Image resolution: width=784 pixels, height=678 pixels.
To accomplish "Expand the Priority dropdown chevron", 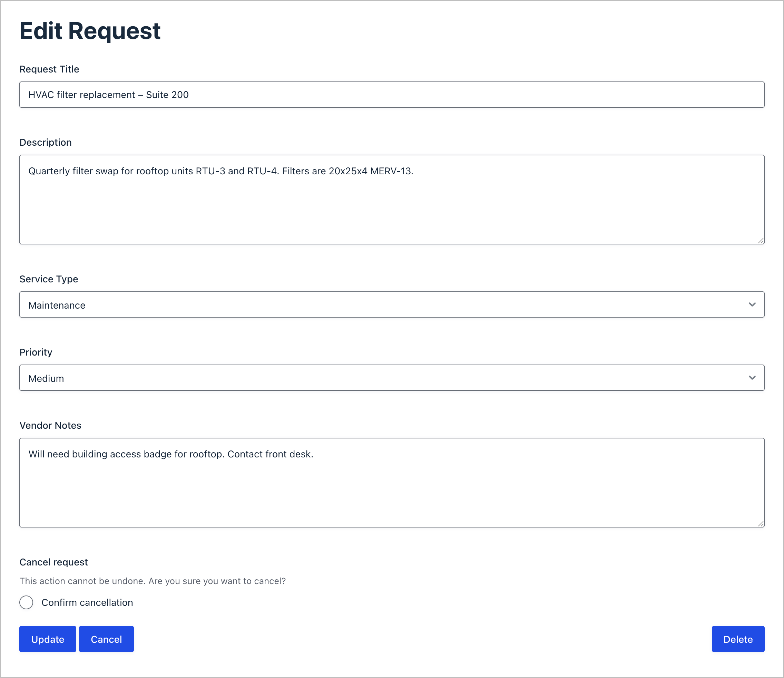I will (x=752, y=377).
